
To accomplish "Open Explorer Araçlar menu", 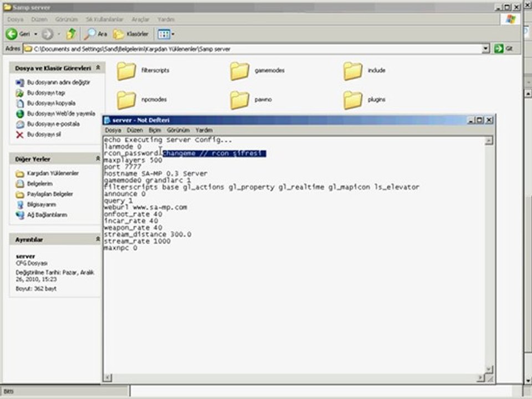I will pyautogui.click(x=140, y=19).
